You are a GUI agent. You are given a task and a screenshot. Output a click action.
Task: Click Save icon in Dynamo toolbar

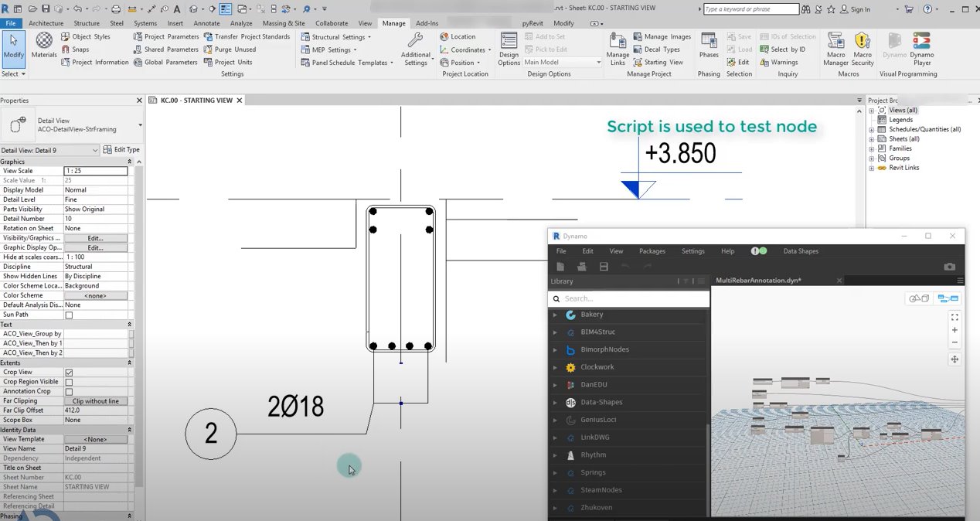pyautogui.click(x=604, y=267)
